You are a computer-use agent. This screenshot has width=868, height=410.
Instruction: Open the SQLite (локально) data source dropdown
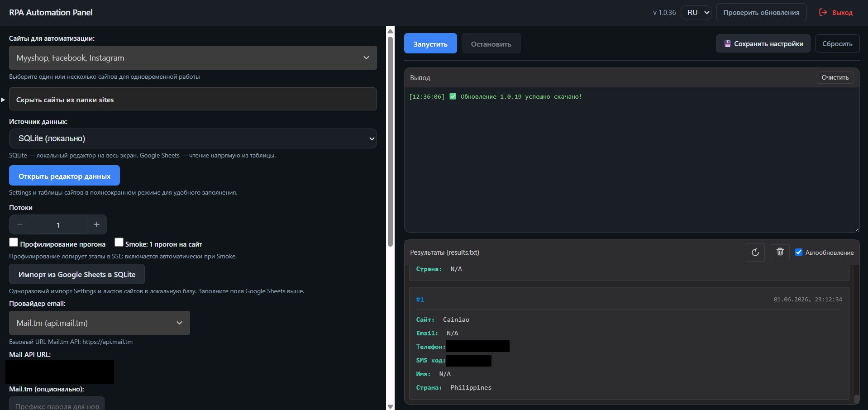tap(193, 138)
